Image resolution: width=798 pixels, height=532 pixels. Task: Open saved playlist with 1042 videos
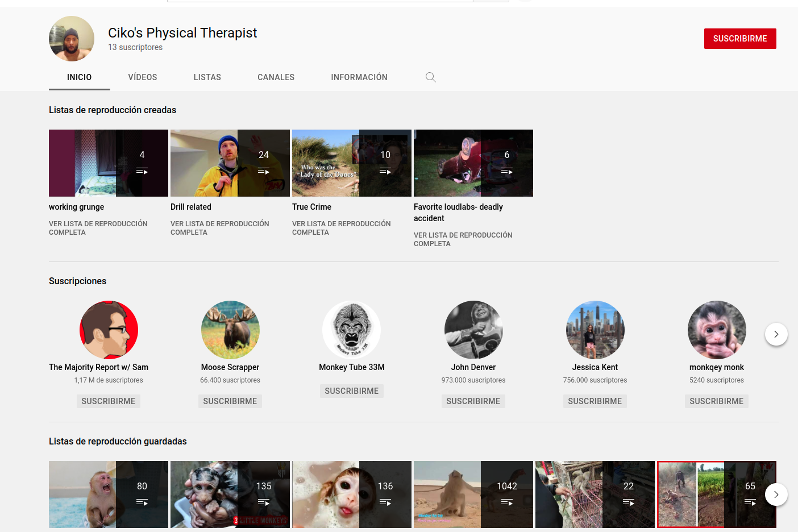473,494
